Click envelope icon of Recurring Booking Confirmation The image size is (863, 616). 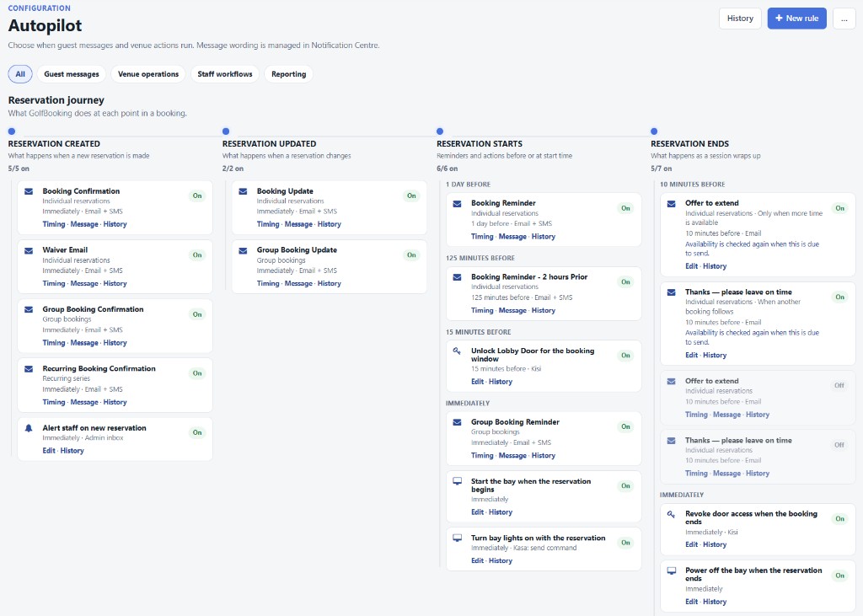29,369
